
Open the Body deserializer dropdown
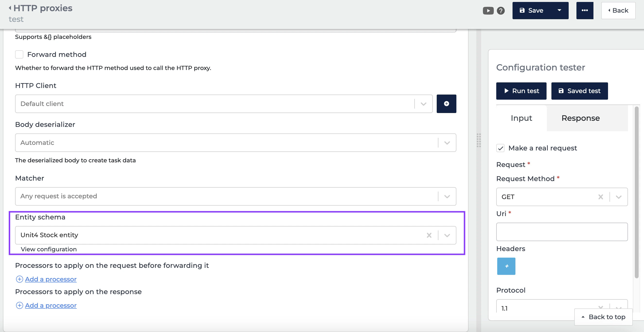coord(235,142)
